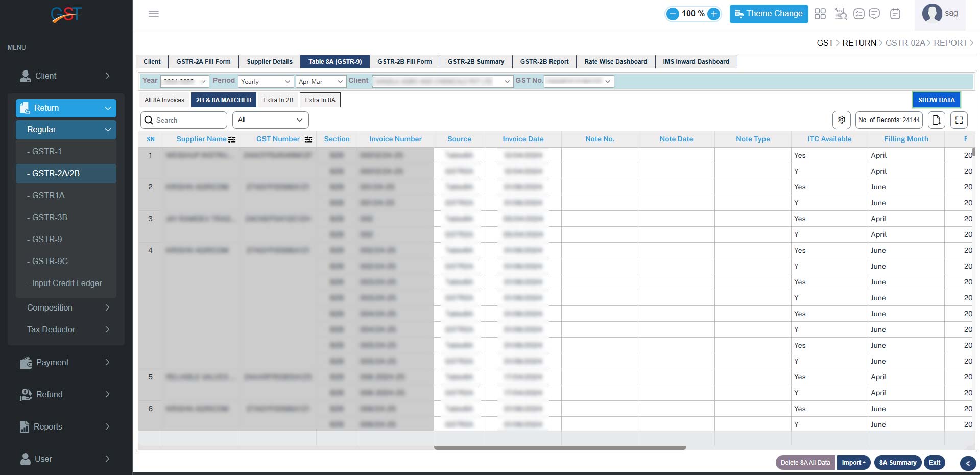Switch to GSTR-2B Summary tab
Image resolution: width=980 pixels, height=475 pixels.
[475, 62]
